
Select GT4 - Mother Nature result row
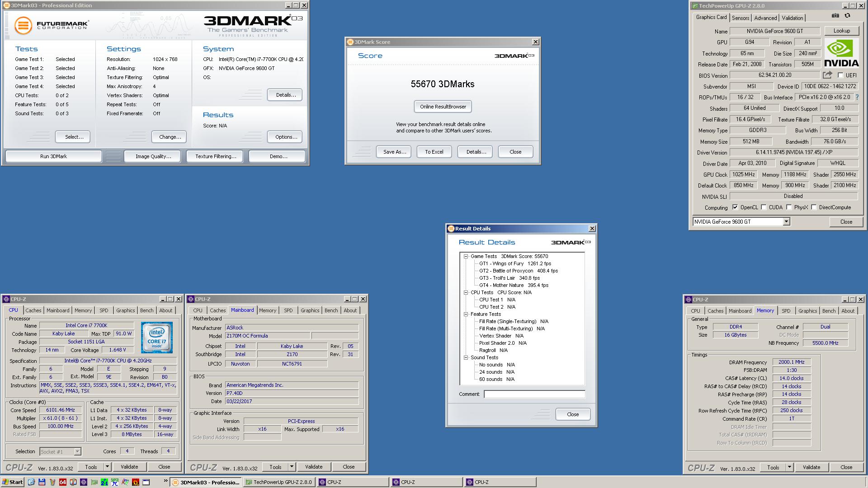tap(514, 285)
